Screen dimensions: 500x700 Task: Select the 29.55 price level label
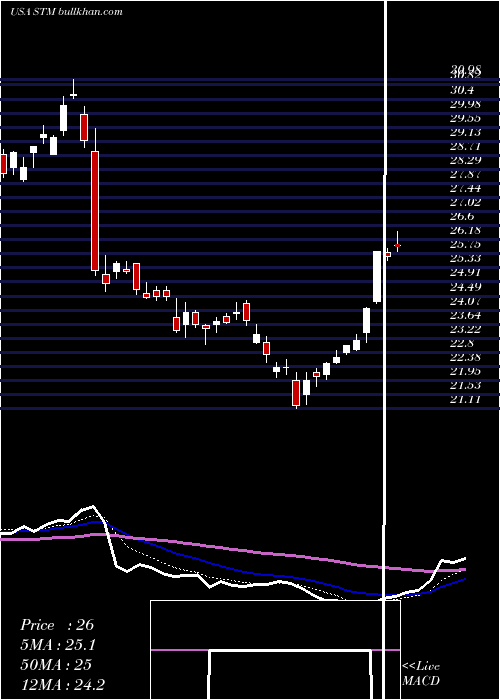tap(466, 119)
